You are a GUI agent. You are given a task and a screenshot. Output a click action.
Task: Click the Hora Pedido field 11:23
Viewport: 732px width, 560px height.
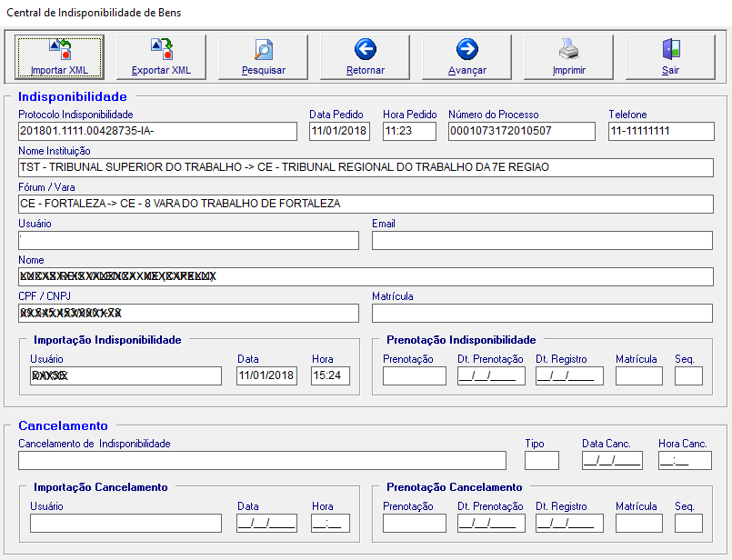[x=409, y=131]
